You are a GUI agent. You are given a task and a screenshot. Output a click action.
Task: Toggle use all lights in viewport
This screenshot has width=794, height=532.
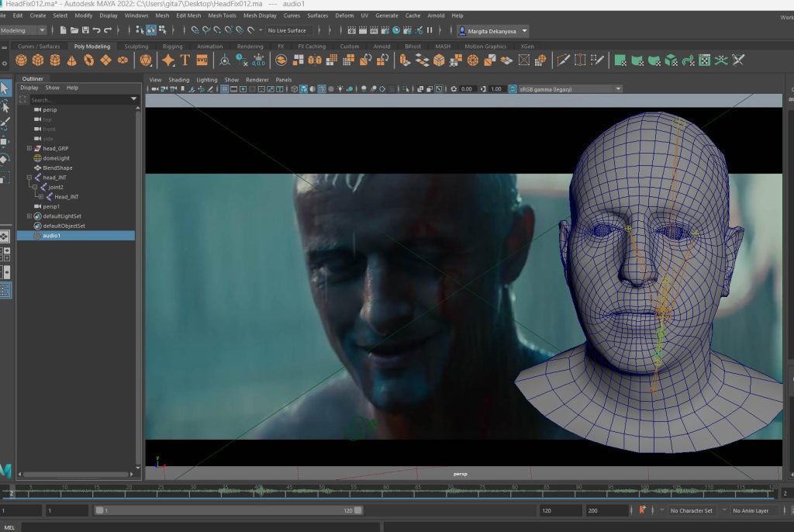pos(340,89)
